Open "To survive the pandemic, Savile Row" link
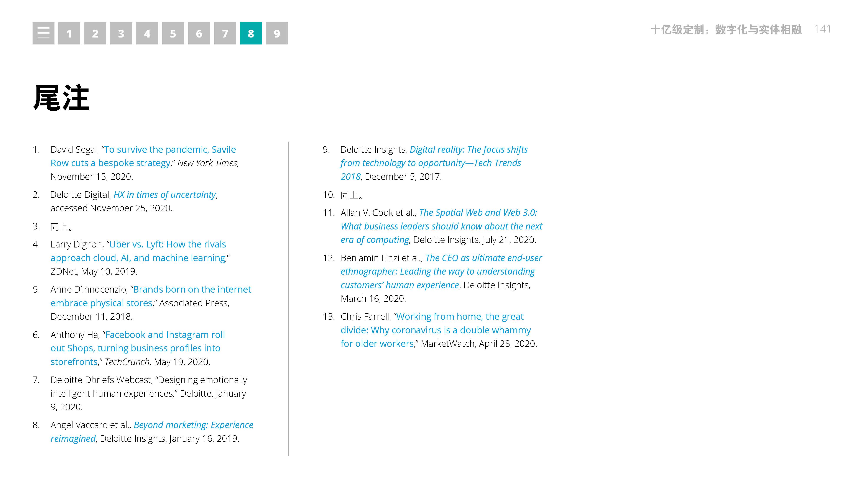Image resolution: width=868 pixels, height=488 pixels. 170,149
